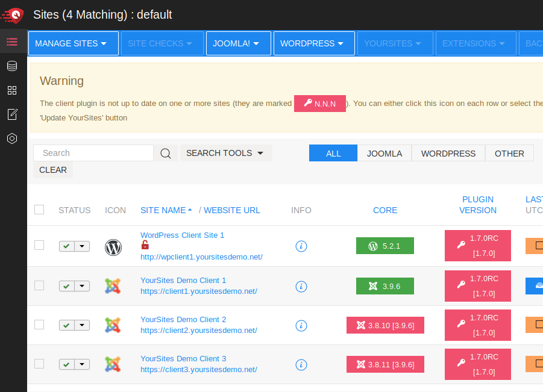Image resolution: width=543 pixels, height=392 pixels.
Task: Select the JOOMLA filter tab
Action: (384, 154)
